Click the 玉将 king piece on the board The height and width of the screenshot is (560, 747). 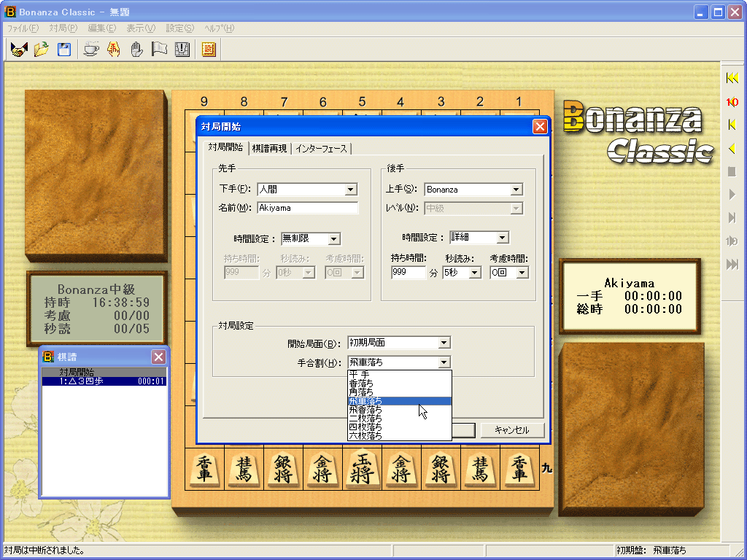[362, 469]
